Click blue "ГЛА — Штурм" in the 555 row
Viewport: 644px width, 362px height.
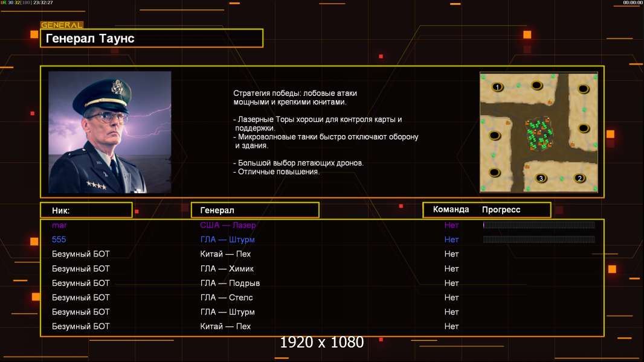coord(227,240)
